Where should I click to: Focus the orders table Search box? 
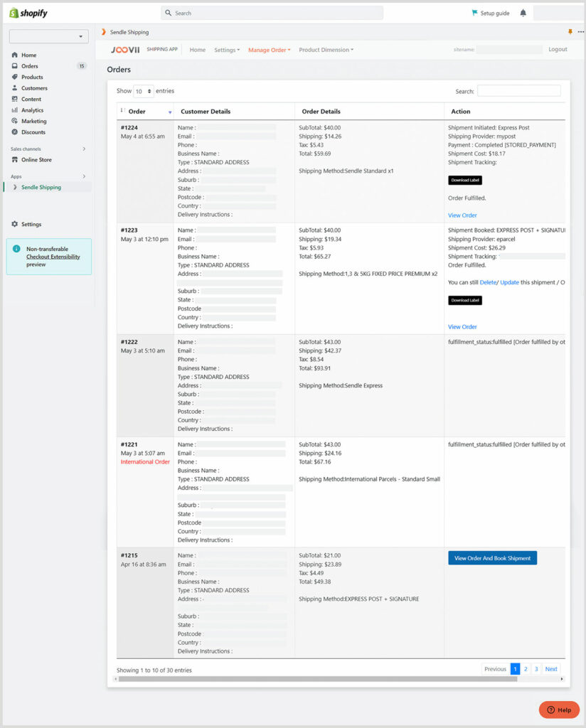tap(518, 91)
